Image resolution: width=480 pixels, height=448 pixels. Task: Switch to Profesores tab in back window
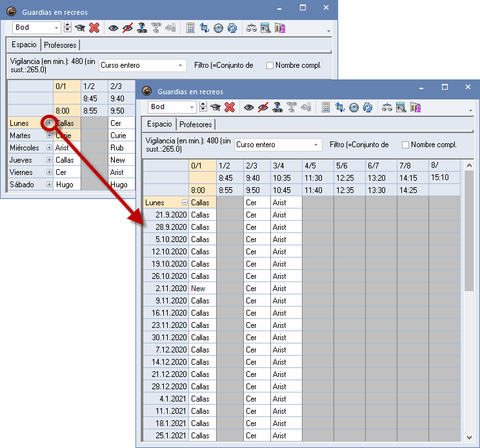coord(60,45)
